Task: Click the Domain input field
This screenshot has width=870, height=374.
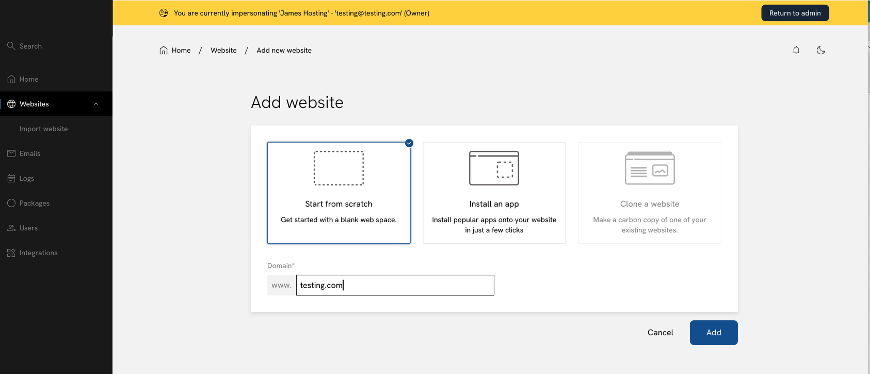Action: tap(395, 286)
